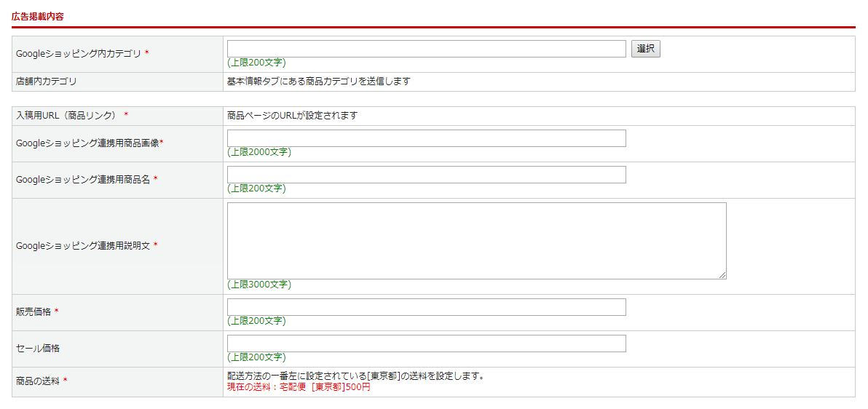Click the 基本情報タブにある商品カテゴリ description text
868x409 pixels.
tap(319, 82)
